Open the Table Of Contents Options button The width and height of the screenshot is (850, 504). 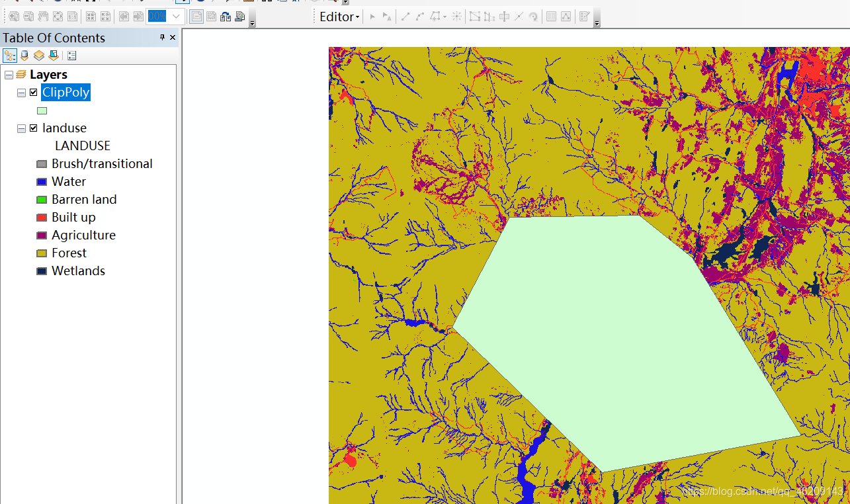[x=72, y=56]
